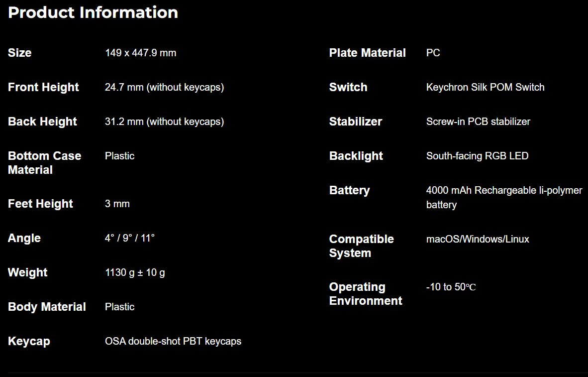Select the 31.2 mm back height value
Viewport: 588px width, 377px height.
coord(164,122)
